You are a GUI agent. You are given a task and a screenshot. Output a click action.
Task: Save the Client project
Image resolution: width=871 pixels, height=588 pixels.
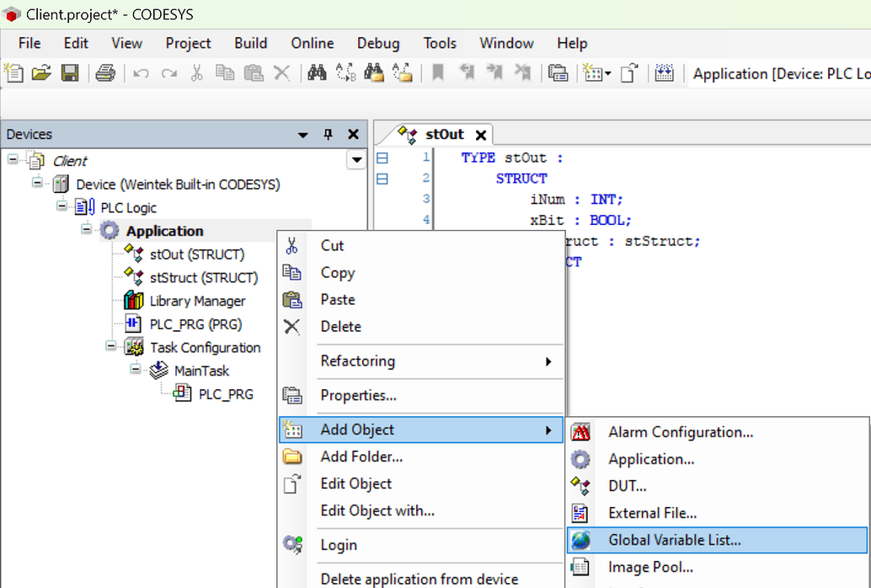point(70,73)
